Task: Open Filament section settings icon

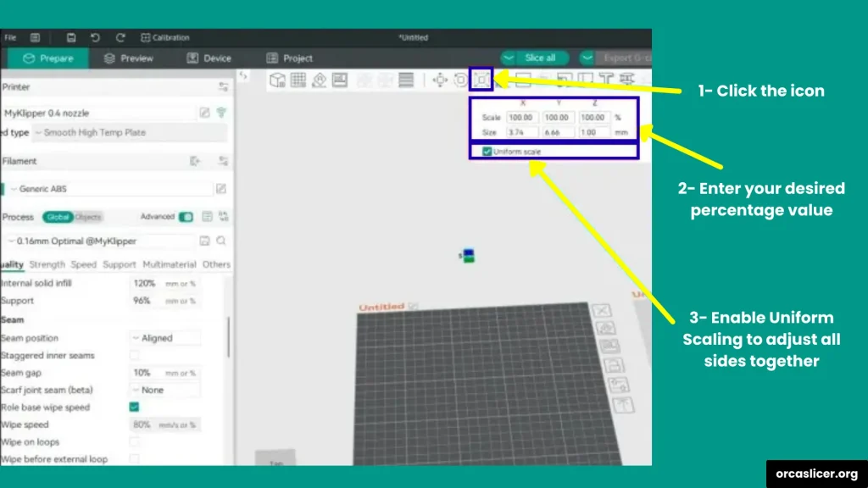Action: (x=223, y=161)
